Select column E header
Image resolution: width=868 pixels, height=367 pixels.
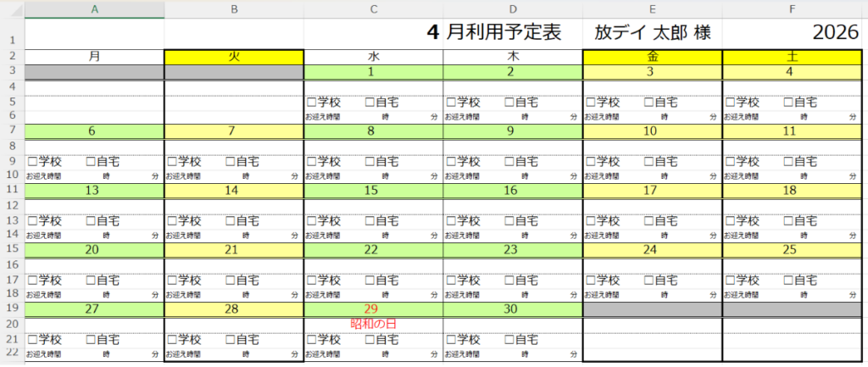click(x=653, y=8)
